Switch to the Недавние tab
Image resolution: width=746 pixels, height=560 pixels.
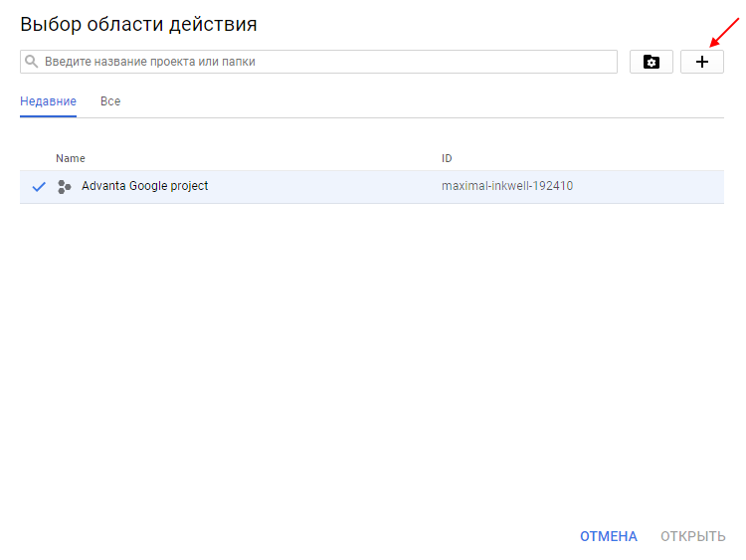click(x=48, y=101)
